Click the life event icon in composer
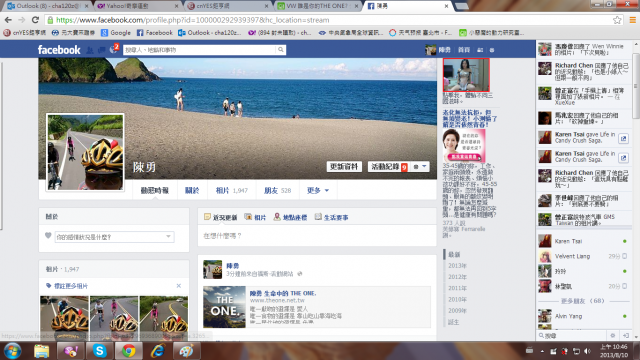The image size is (640, 360). tap(318, 217)
